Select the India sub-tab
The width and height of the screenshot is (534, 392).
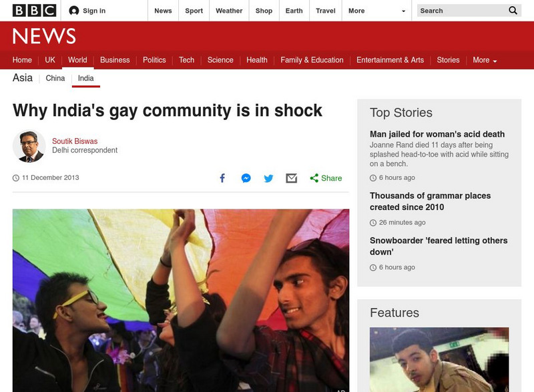point(86,78)
